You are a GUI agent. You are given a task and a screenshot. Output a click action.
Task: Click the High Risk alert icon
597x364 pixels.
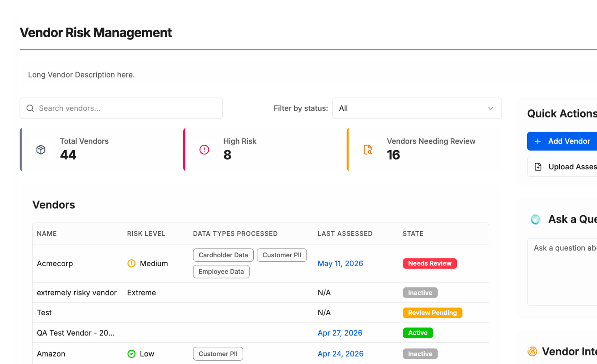tap(204, 150)
